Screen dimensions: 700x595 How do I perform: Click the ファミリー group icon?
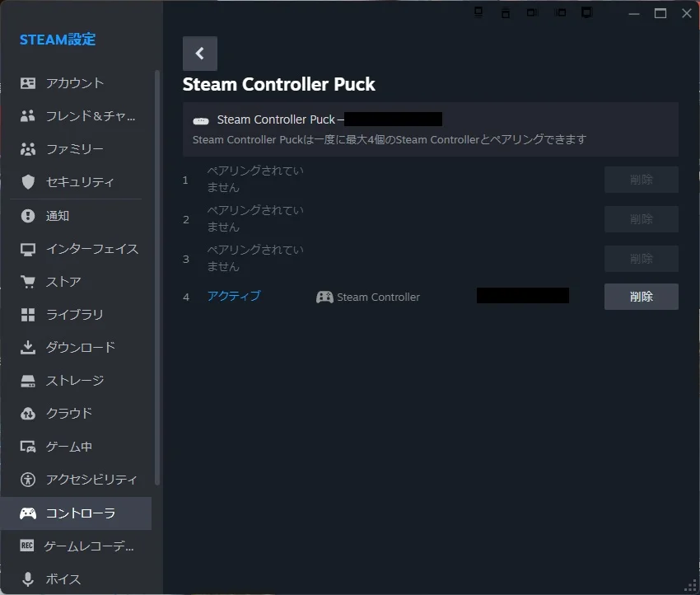28,148
